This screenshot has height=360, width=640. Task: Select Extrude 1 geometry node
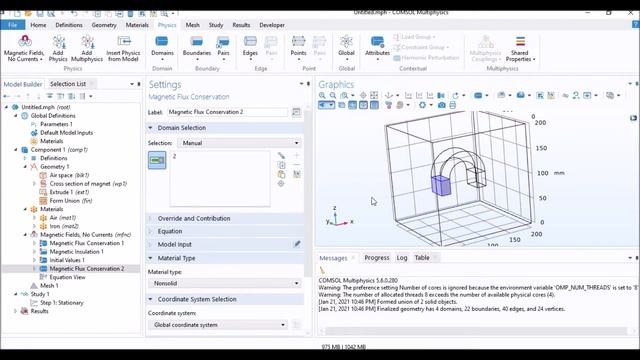coord(69,192)
